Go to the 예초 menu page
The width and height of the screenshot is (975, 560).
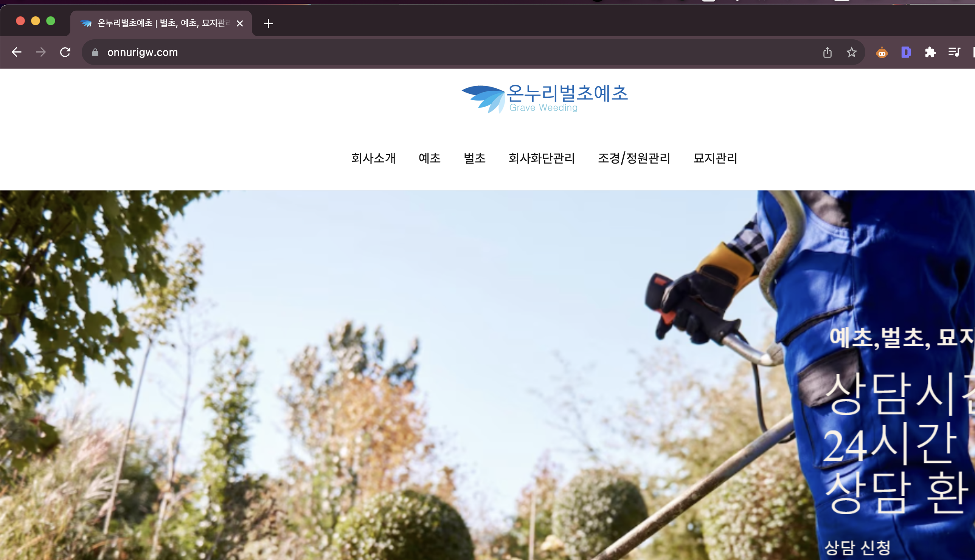tap(429, 158)
